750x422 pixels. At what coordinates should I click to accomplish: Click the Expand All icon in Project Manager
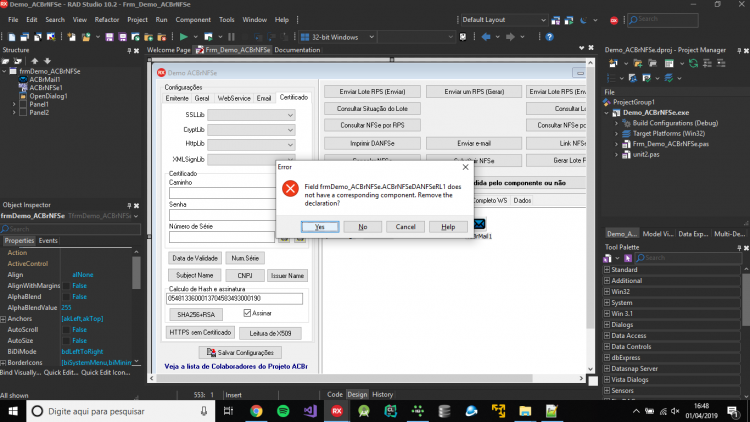(707, 63)
